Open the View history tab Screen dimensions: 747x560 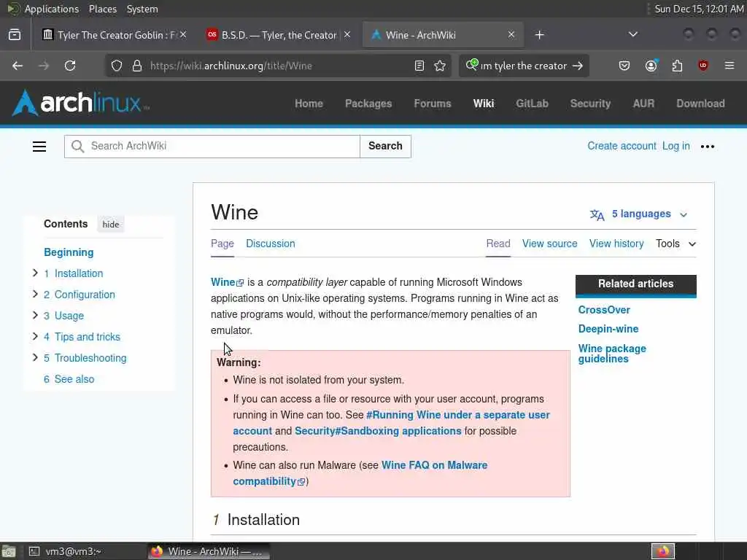pyautogui.click(x=616, y=244)
